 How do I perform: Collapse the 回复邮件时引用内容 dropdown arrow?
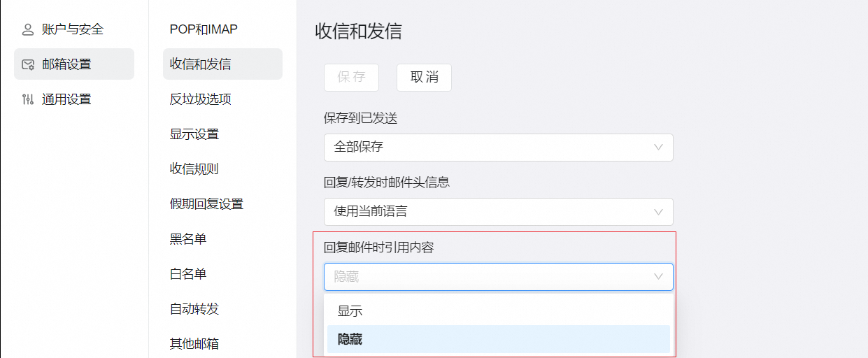point(658,277)
